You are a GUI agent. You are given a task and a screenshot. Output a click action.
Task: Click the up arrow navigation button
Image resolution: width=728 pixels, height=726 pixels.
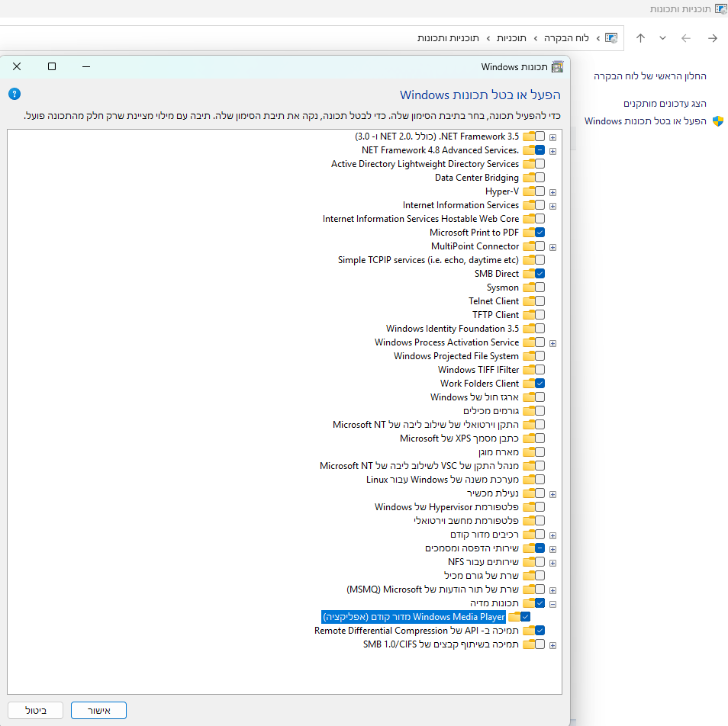point(640,38)
